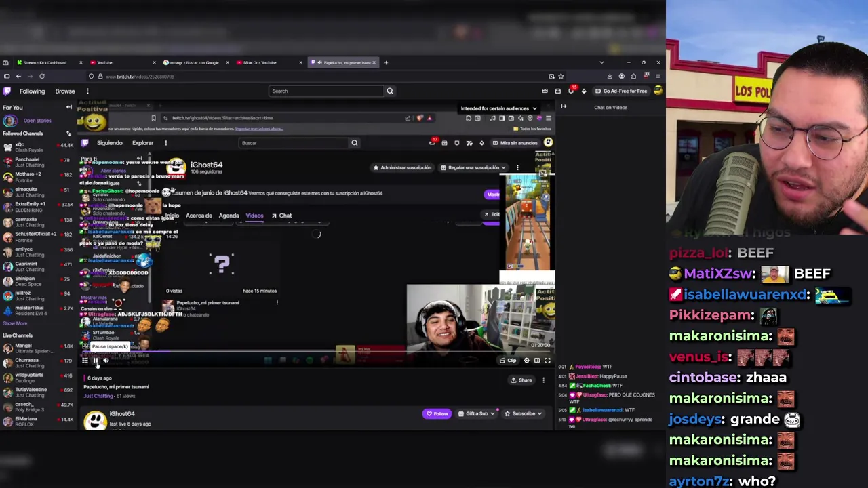
Task: Open browser extensions puzzle icon
Action: tap(633, 77)
